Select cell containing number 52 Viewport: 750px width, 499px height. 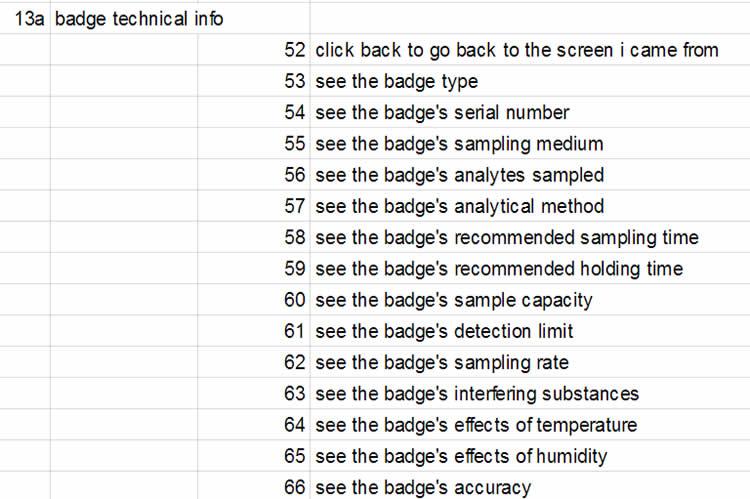pyautogui.click(x=294, y=50)
